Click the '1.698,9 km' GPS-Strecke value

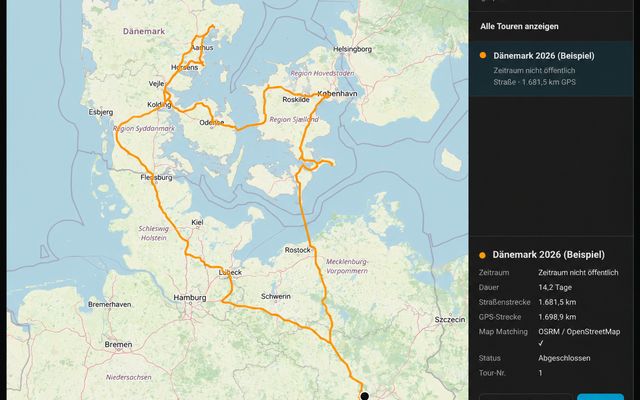tap(557, 317)
